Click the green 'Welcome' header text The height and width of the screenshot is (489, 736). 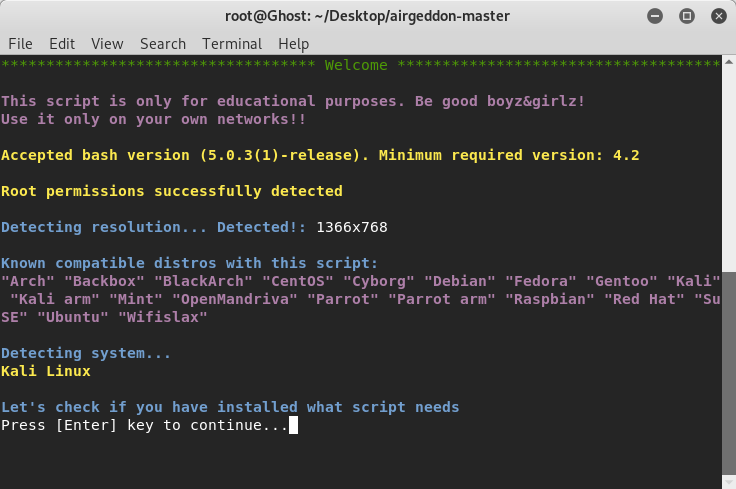click(x=356, y=65)
